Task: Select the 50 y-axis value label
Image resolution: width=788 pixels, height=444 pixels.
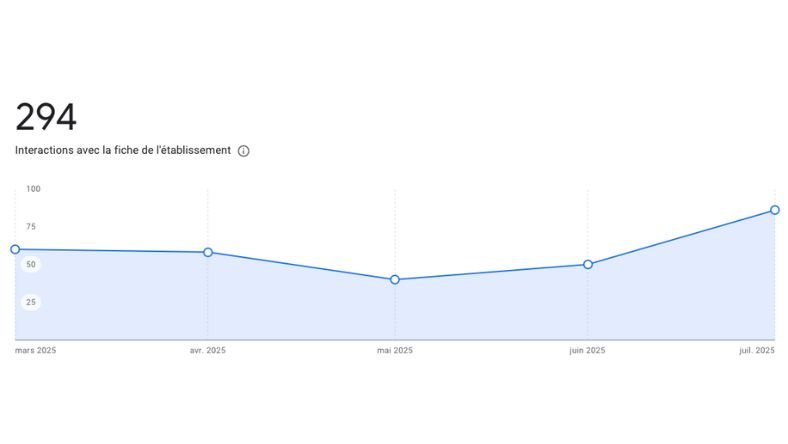Action: 31,264
